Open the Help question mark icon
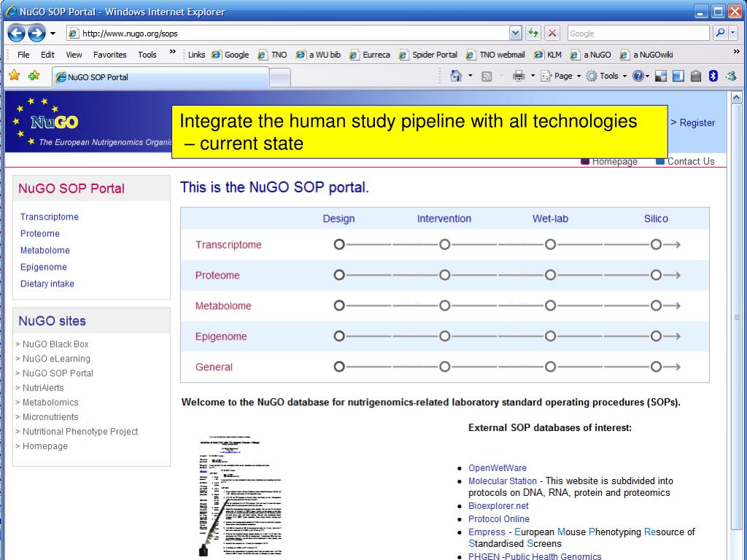This screenshot has height=560, width=747. click(x=638, y=76)
